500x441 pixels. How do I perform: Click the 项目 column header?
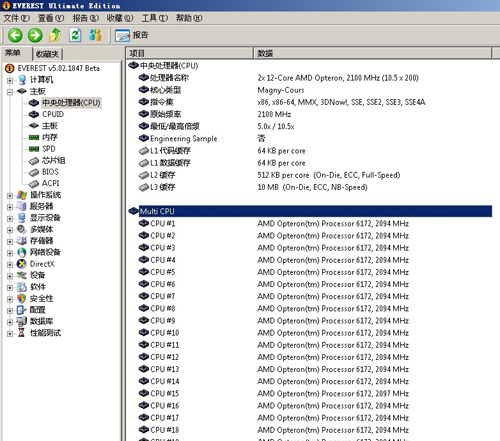click(190, 53)
